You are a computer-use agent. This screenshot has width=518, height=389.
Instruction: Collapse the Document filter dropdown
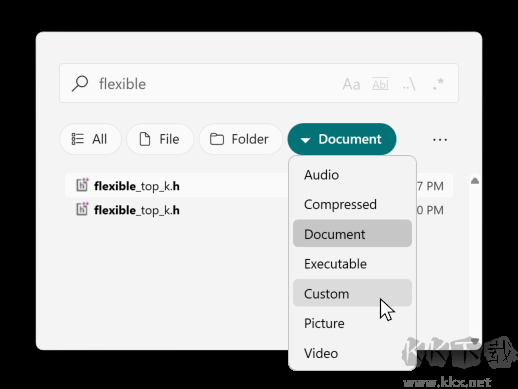pos(342,139)
